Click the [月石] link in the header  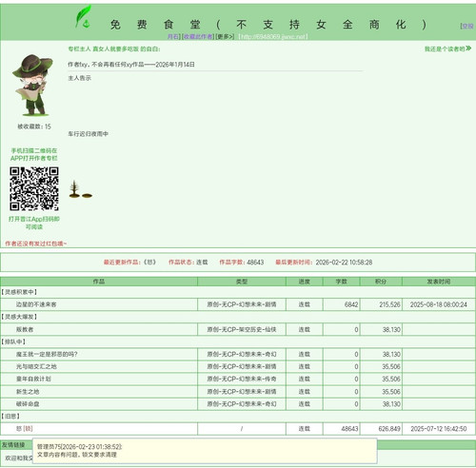pyautogui.click(x=173, y=37)
